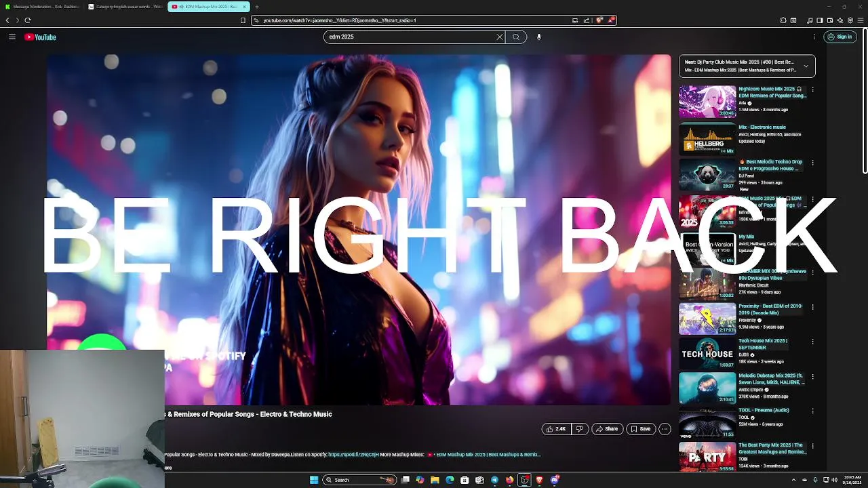Clear the search box with the X
The width and height of the screenshot is (868, 488).
(x=500, y=37)
